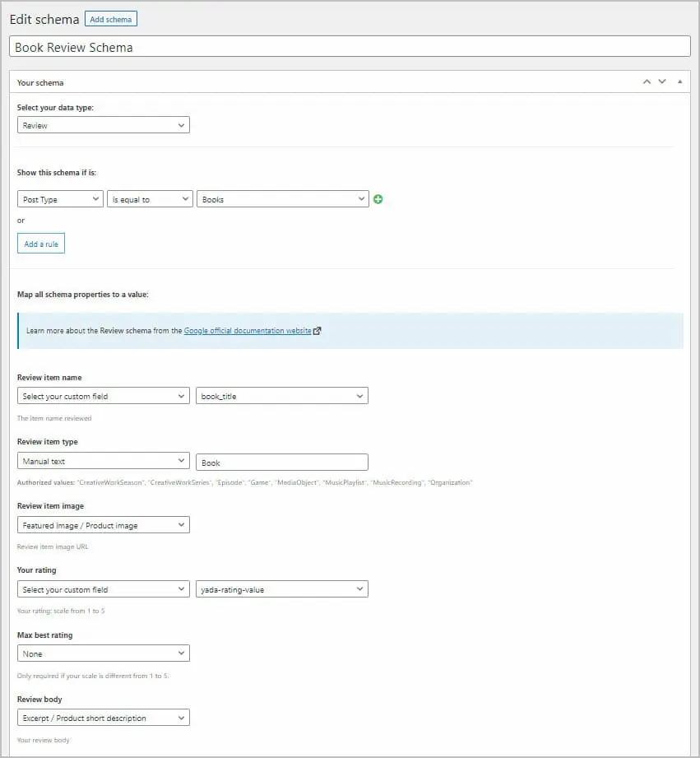Open the data type dropdown showing Review
This screenshot has height=758, width=700.
(x=103, y=124)
